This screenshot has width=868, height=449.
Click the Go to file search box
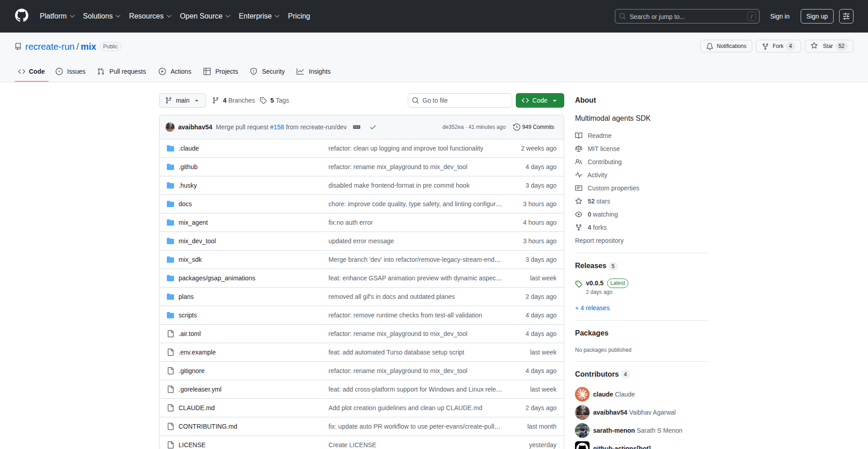click(460, 100)
